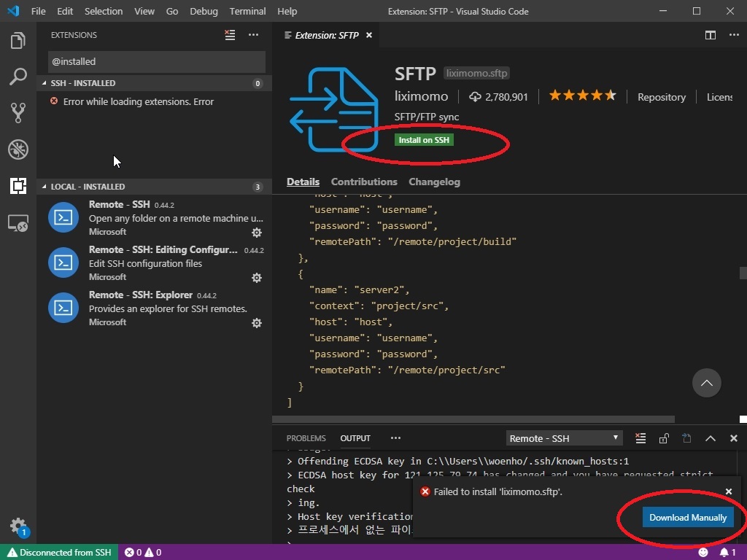Switch to the Details tab
The image size is (747, 560).
tap(303, 182)
